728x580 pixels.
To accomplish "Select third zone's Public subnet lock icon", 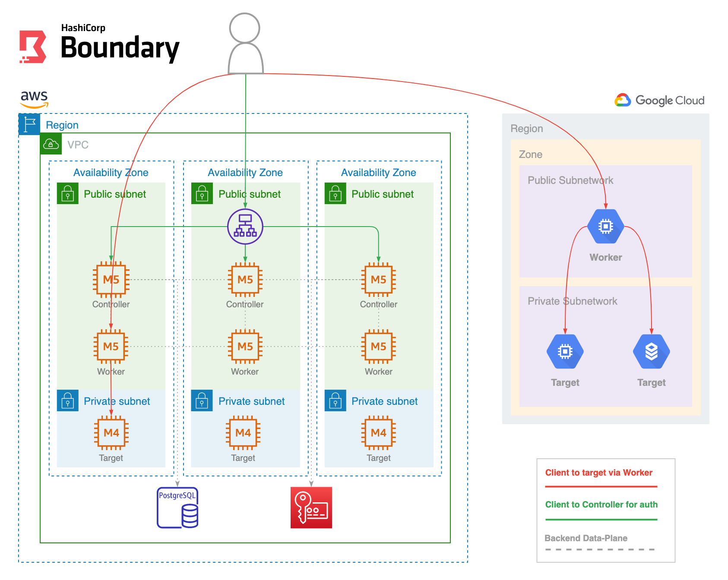I will click(336, 193).
